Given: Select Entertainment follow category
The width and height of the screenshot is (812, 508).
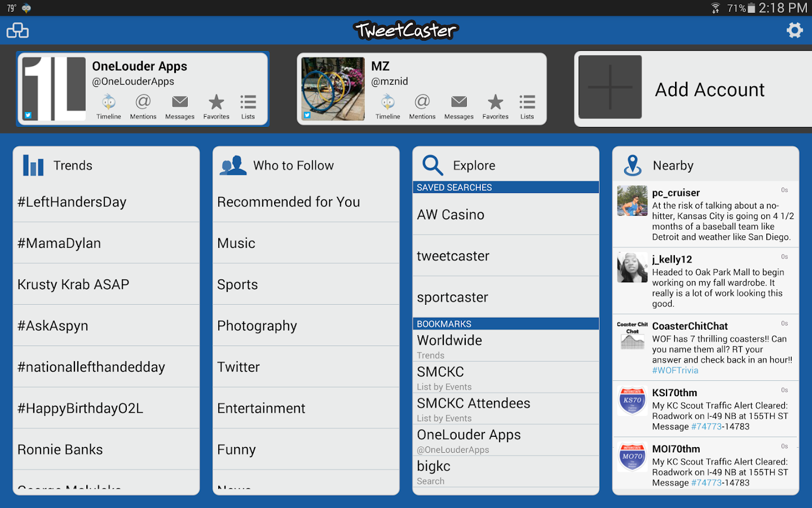Looking at the screenshot, I should (306, 408).
